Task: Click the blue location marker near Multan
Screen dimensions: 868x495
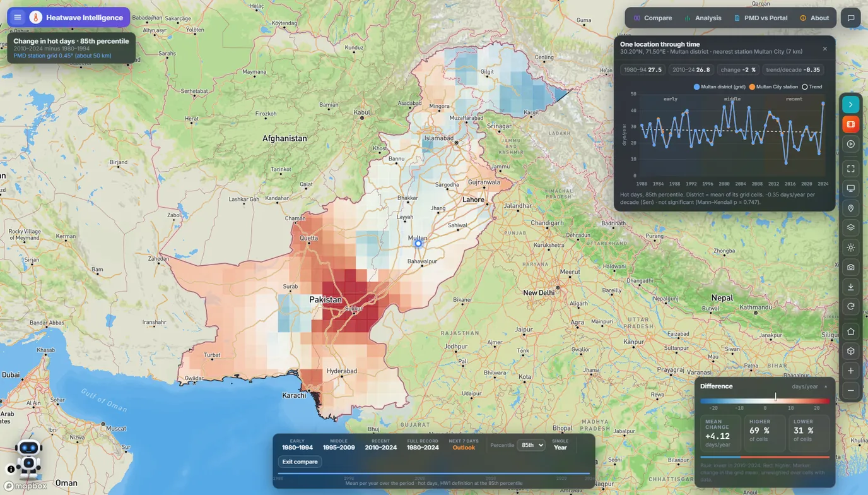Action: [x=418, y=243]
